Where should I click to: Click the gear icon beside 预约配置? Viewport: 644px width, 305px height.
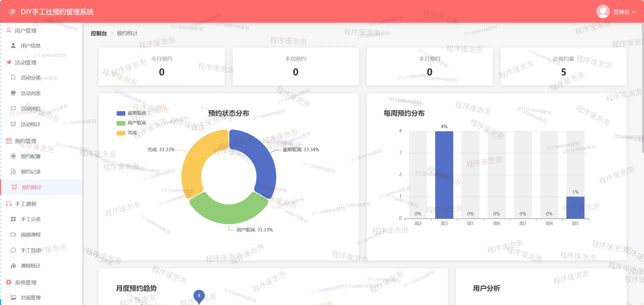coord(13,156)
